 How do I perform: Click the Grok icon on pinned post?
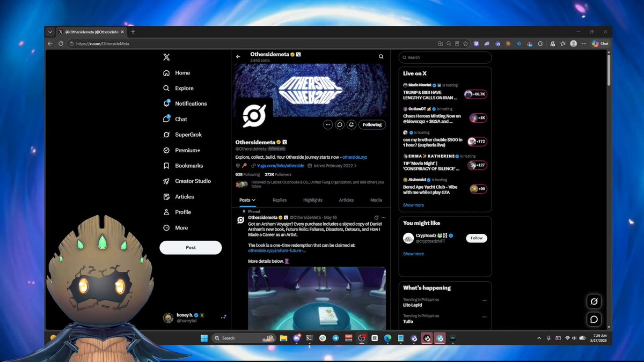[x=376, y=217]
